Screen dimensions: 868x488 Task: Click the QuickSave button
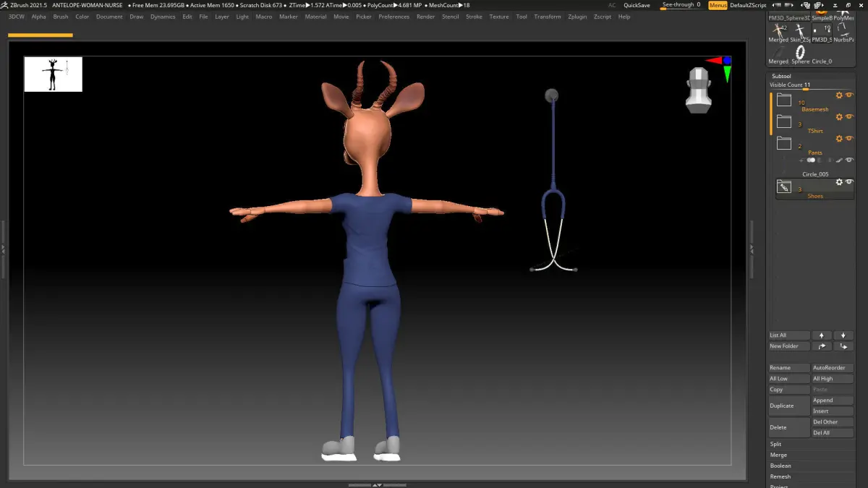(x=637, y=5)
